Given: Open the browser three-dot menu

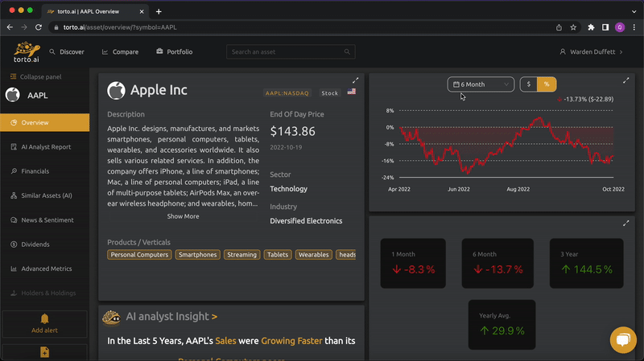Looking at the screenshot, I should [634, 27].
